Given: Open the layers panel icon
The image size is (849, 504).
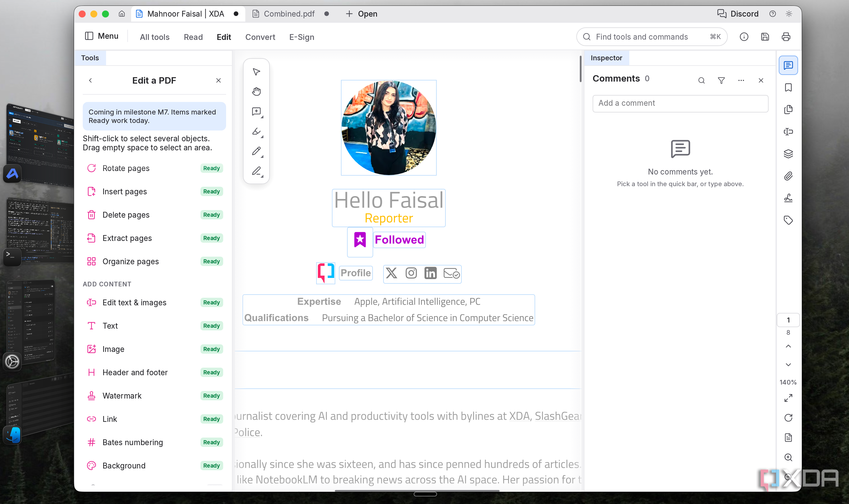Looking at the screenshot, I should tap(788, 154).
